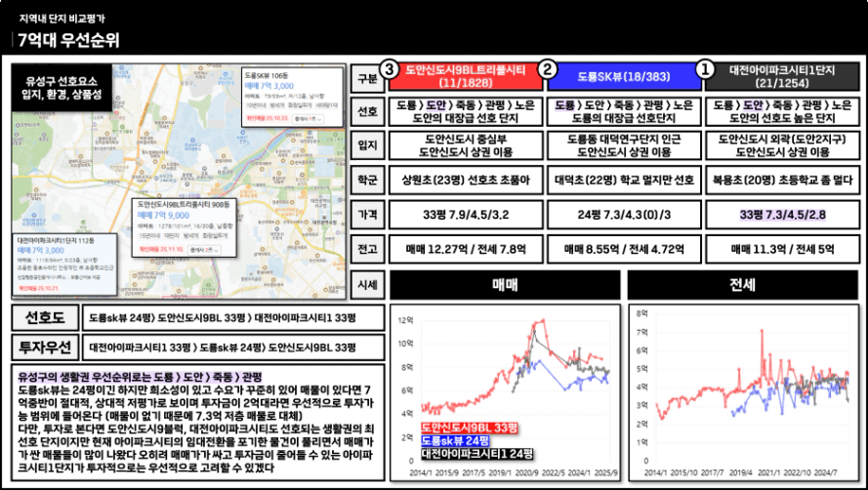Click the circled number 3 badge
The width and height of the screenshot is (868, 490).
390,69
